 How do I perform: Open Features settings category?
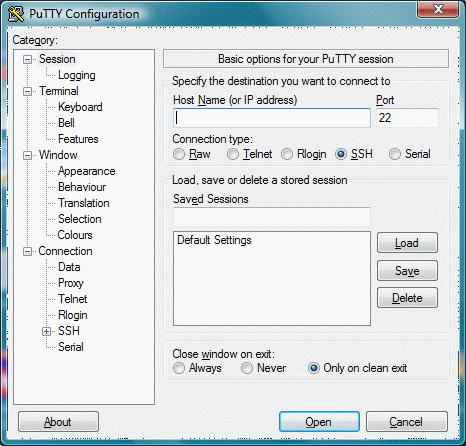point(78,139)
